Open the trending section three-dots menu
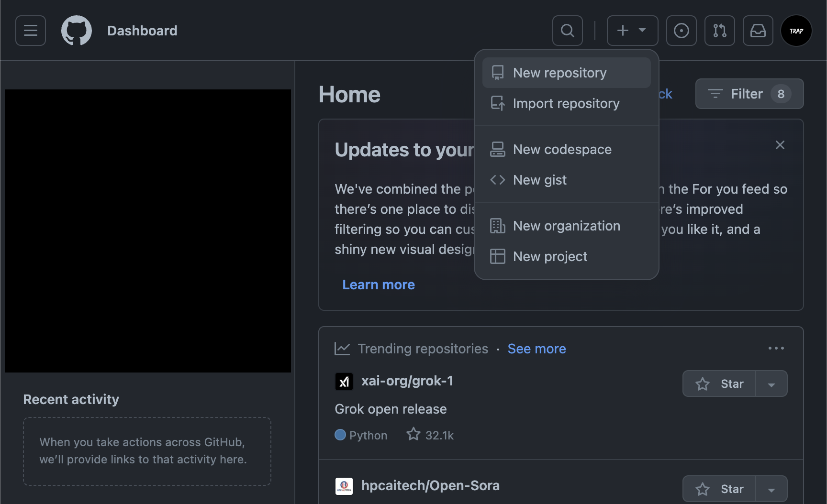The width and height of the screenshot is (827, 504). click(x=776, y=348)
